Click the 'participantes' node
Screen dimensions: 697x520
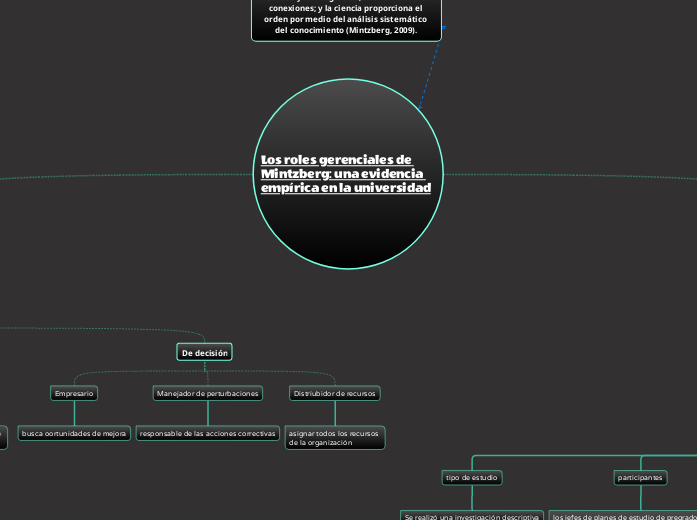(x=640, y=478)
